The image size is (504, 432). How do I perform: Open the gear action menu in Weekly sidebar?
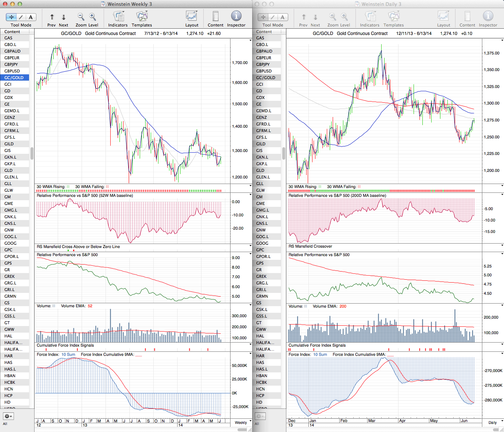[x=8, y=416]
